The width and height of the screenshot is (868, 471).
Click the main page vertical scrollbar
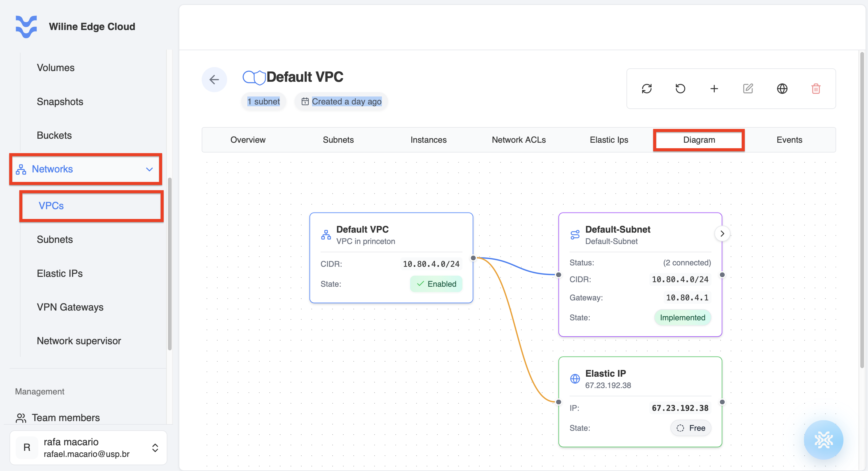coord(862,210)
